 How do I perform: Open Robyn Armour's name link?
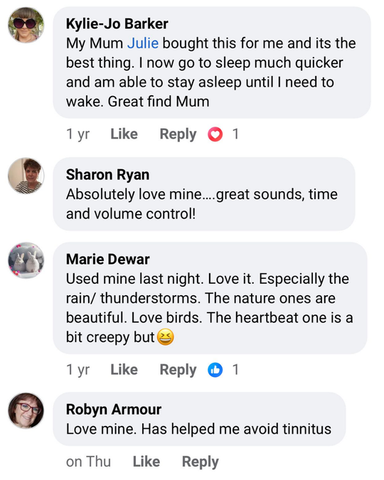(114, 410)
